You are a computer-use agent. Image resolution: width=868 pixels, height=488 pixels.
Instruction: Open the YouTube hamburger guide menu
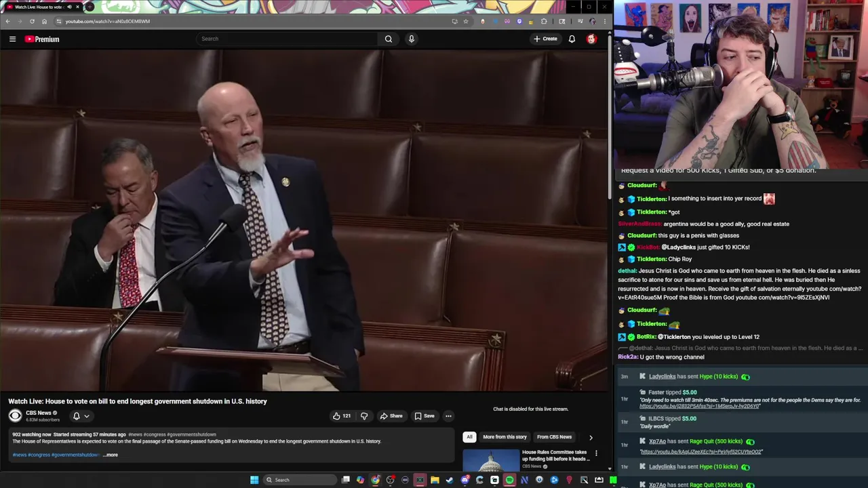12,39
